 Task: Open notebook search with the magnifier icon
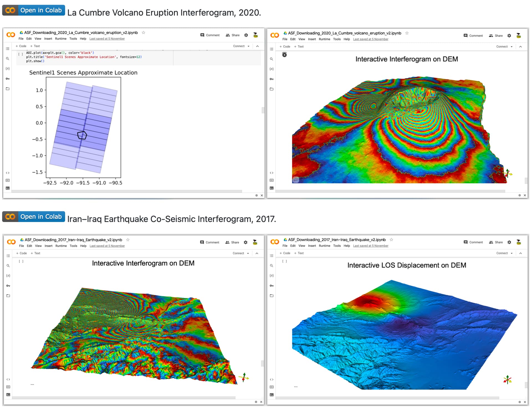pos(7,59)
